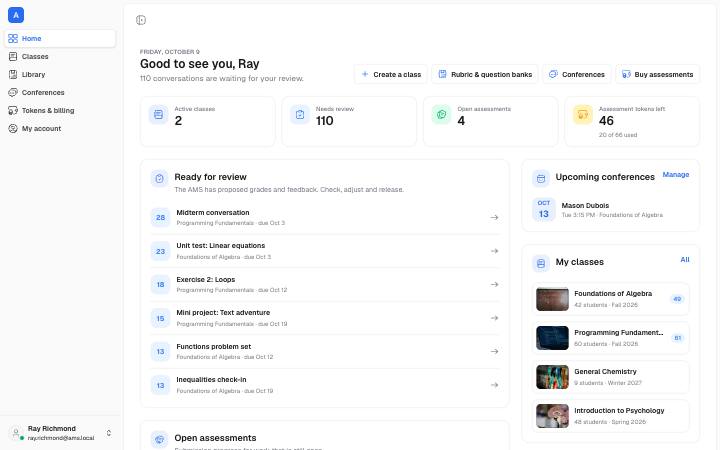Open Introduction to Psychology class thumbnail
This screenshot has width=720, height=450.
(x=552, y=416)
